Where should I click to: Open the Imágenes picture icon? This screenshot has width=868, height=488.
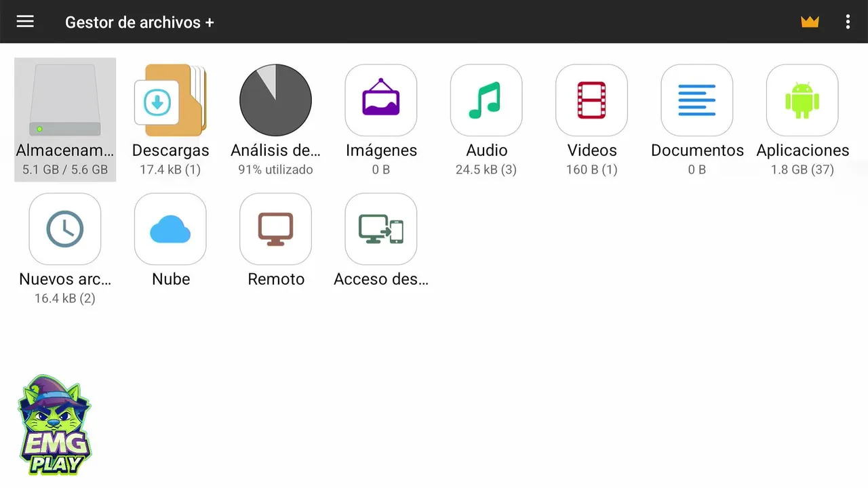pyautogui.click(x=381, y=100)
